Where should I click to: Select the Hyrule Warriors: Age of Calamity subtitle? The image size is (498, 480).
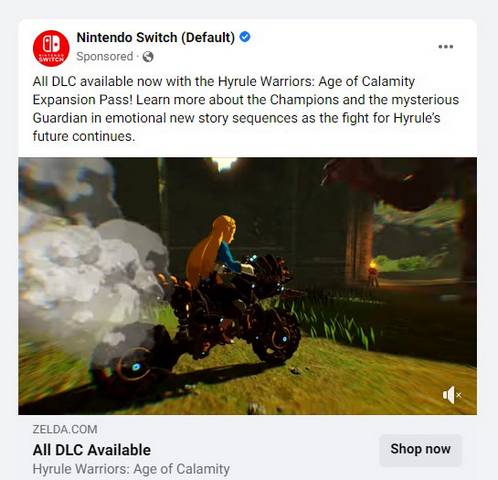click(x=131, y=469)
